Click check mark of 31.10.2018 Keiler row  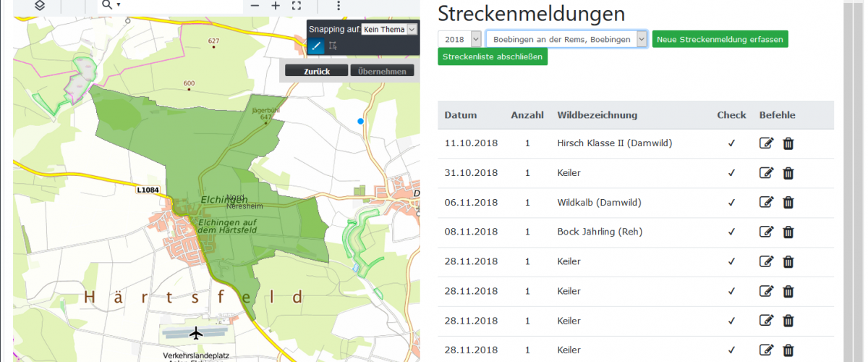(731, 173)
